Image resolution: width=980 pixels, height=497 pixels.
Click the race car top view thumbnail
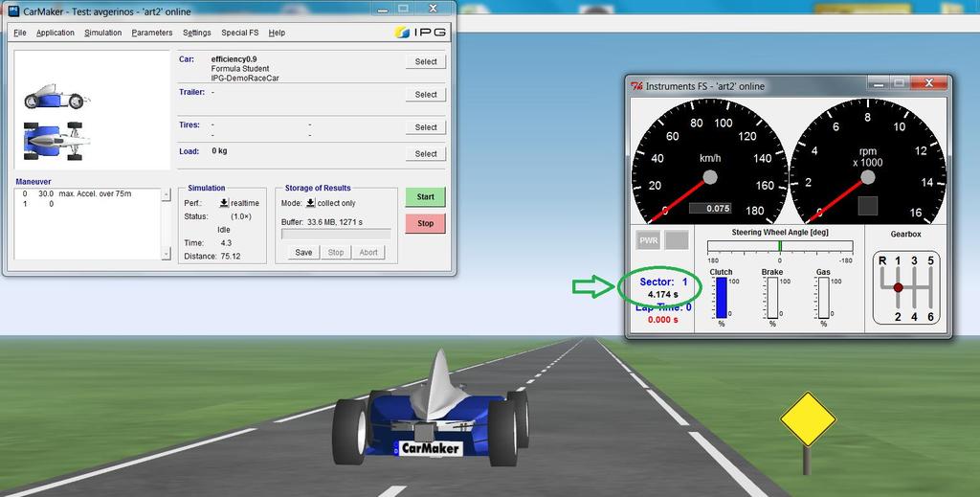tap(55, 141)
